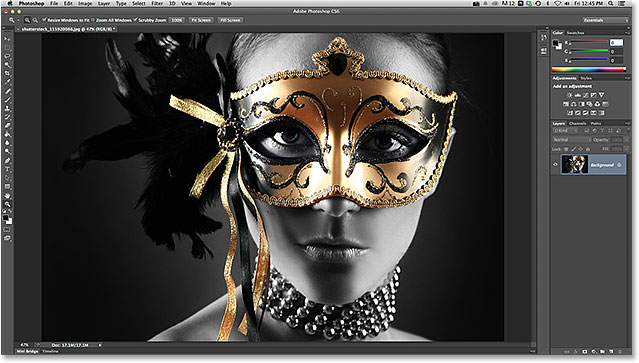This screenshot has width=639, height=363.
Task: Change screen mode icon in toolbox
Action: coord(7,238)
